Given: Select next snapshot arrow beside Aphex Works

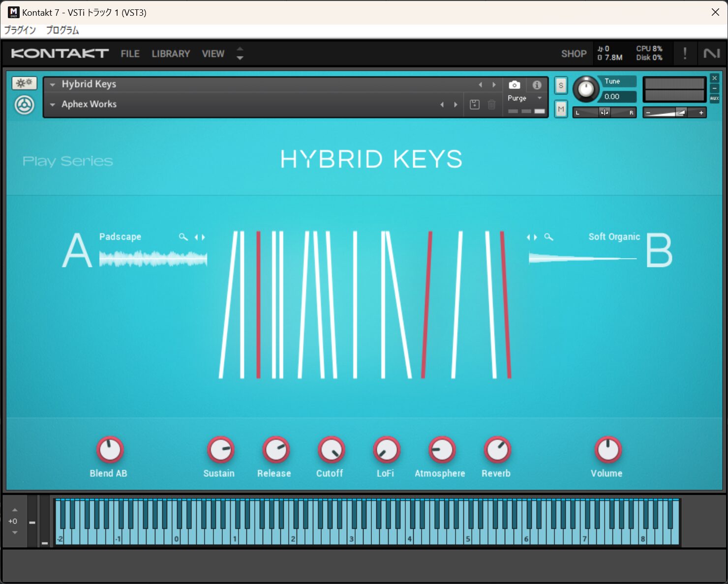Looking at the screenshot, I should tap(455, 104).
